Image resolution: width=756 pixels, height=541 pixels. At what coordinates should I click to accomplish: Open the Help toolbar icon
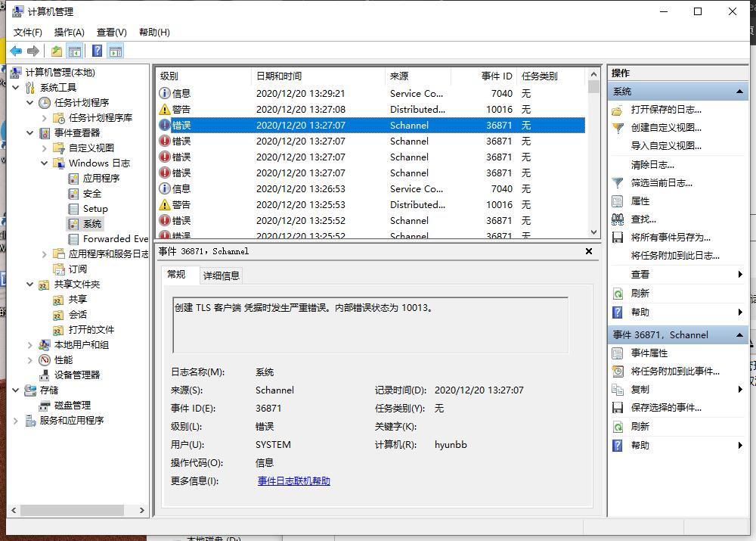[97, 51]
